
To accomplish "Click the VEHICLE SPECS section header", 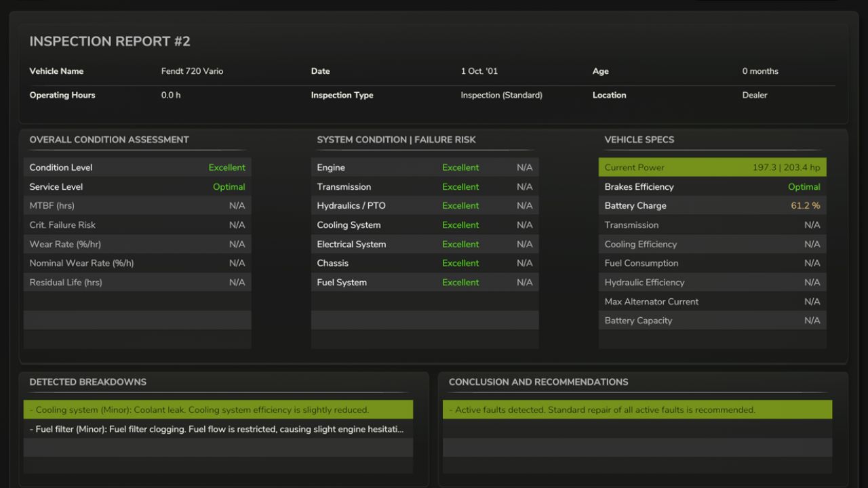I will (639, 140).
